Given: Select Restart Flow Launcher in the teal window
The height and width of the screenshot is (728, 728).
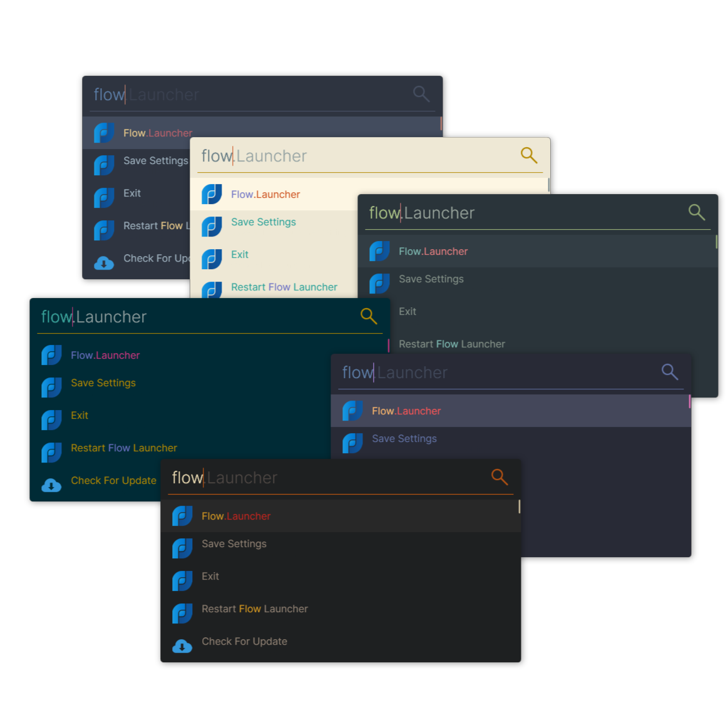Looking at the screenshot, I should (124, 448).
